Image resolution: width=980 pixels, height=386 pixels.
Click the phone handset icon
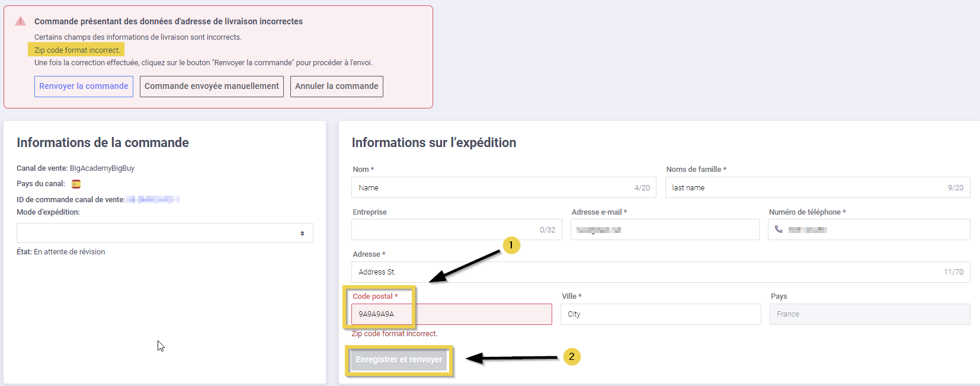tap(779, 229)
